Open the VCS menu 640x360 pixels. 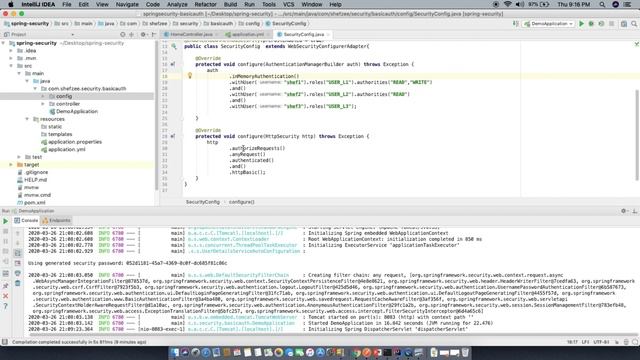pyautogui.click(x=288, y=4)
